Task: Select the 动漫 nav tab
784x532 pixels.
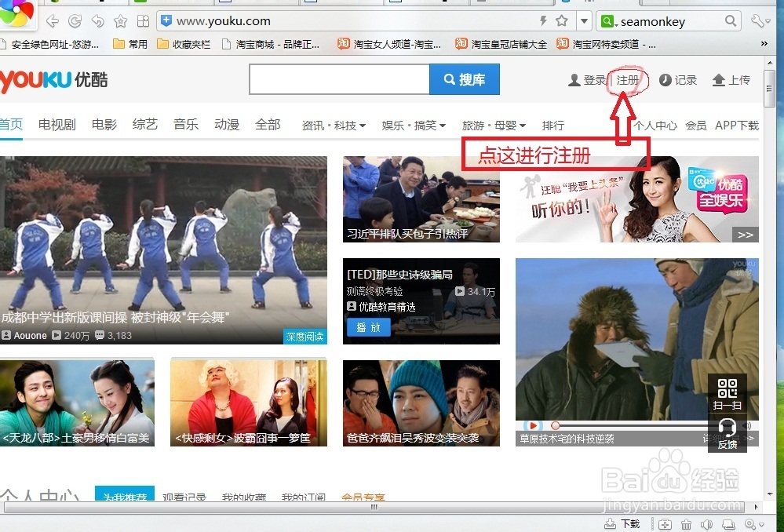Action: 227,125
